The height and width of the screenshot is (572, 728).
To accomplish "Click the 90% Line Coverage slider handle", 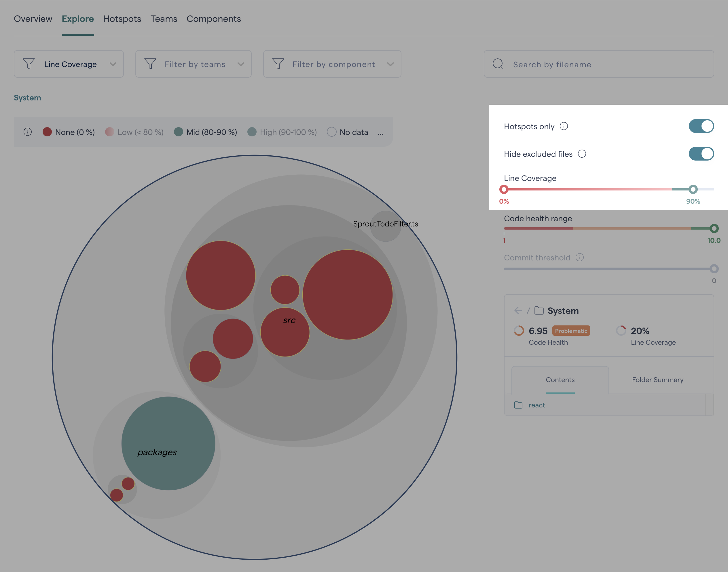I will 693,189.
